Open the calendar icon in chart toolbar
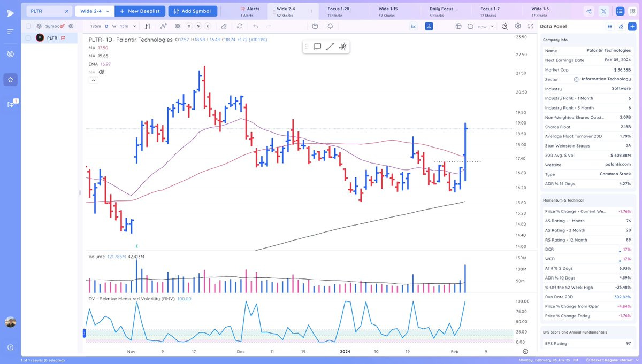This screenshot has height=364, width=642. pos(315,26)
